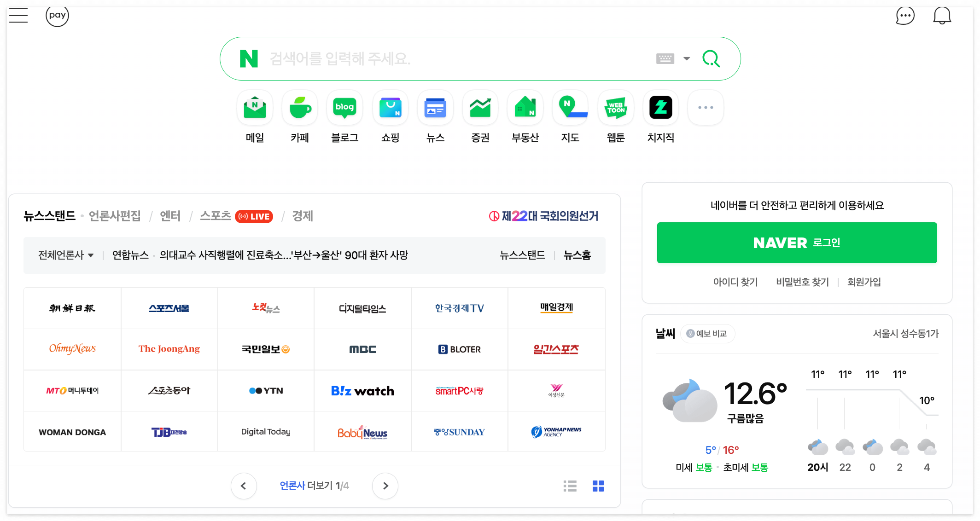
Task: Open the Webtoon icon
Action: click(x=615, y=108)
